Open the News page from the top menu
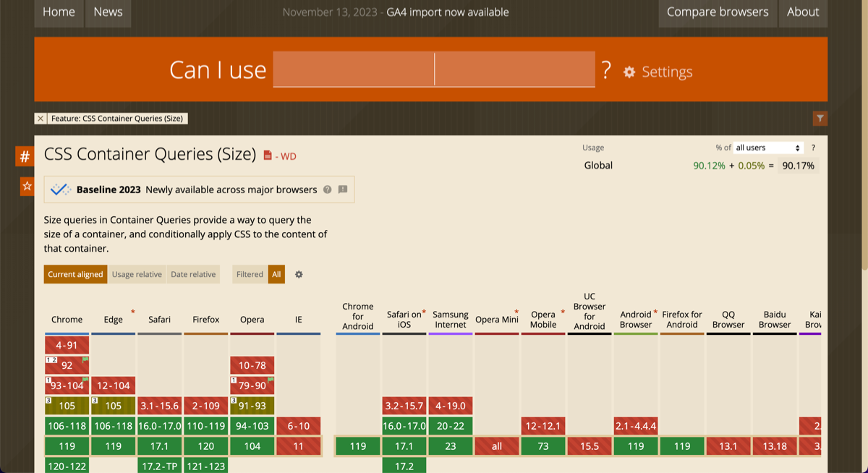The image size is (868, 473). [x=108, y=12]
